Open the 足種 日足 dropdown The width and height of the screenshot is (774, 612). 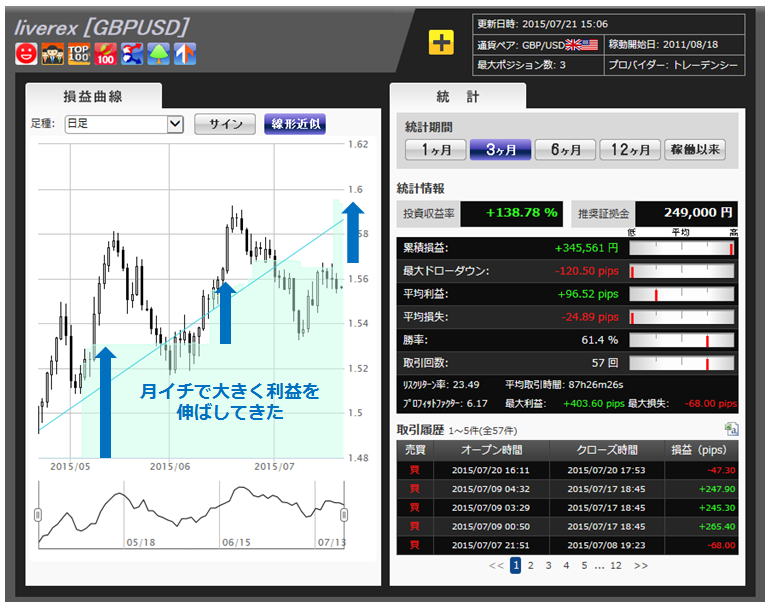pyautogui.click(x=124, y=124)
